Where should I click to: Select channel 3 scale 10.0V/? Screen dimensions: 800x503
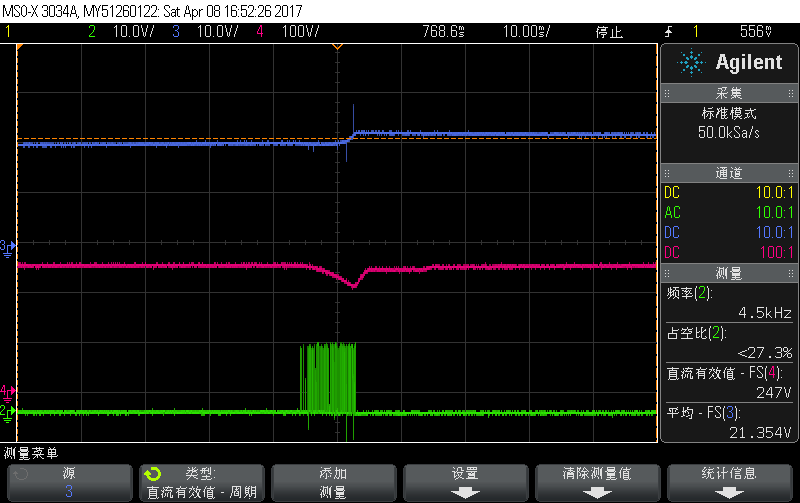pyautogui.click(x=218, y=32)
